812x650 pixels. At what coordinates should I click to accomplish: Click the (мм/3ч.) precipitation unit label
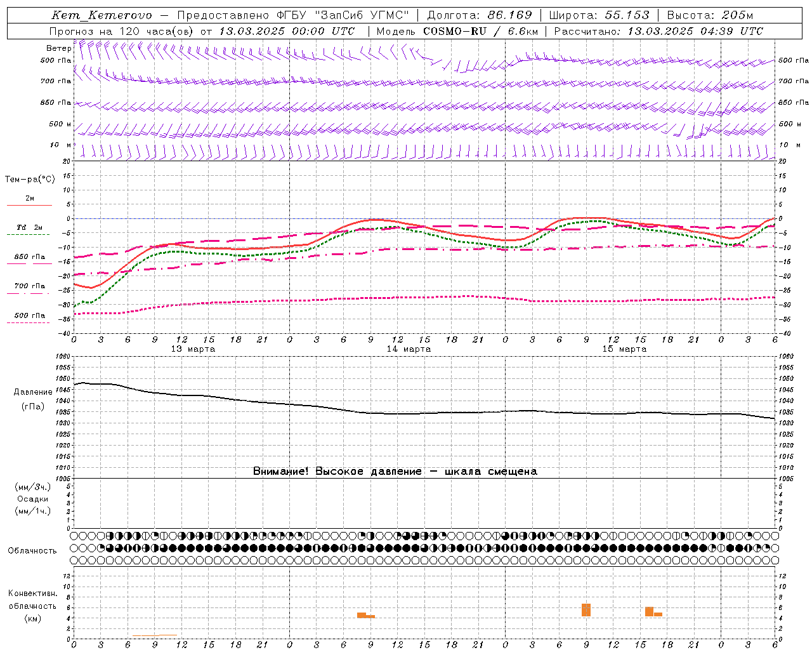click(33, 487)
